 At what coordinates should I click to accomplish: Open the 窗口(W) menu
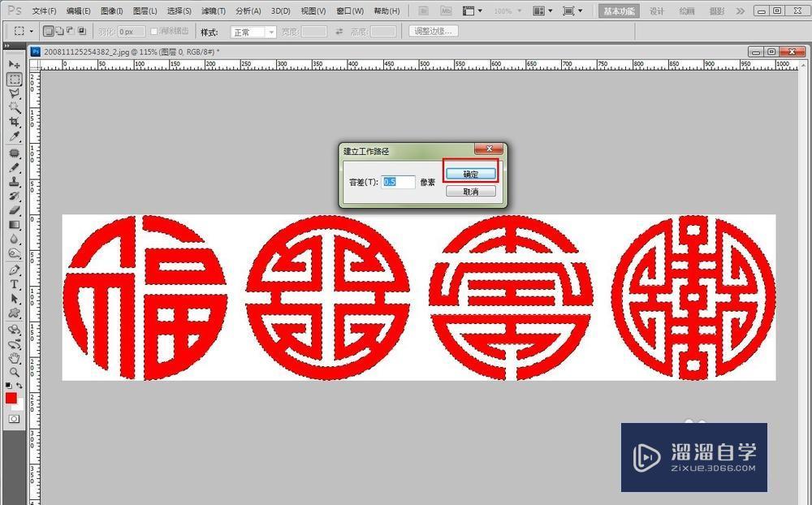pyautogui.click(x=350, y=11)
